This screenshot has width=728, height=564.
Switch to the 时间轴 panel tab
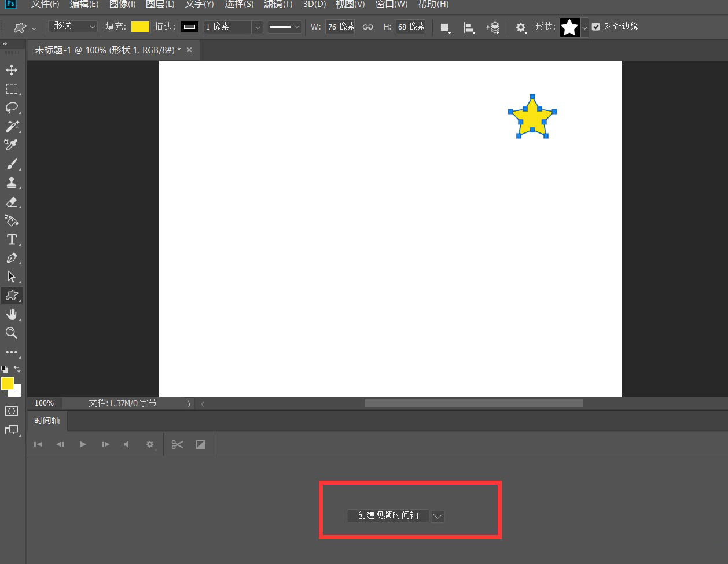pos(47,421)
